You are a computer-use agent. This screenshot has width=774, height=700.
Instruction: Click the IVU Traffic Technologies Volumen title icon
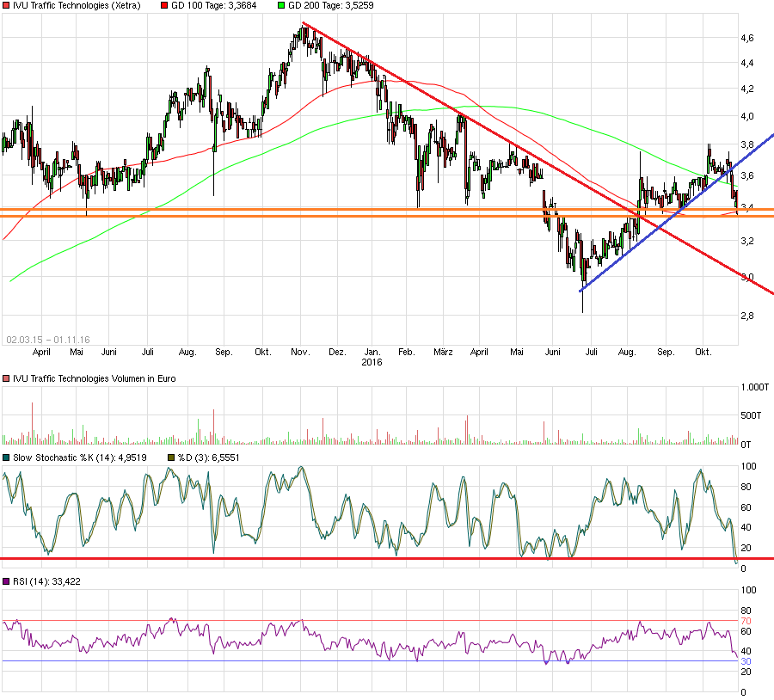[x=7, y=378]
